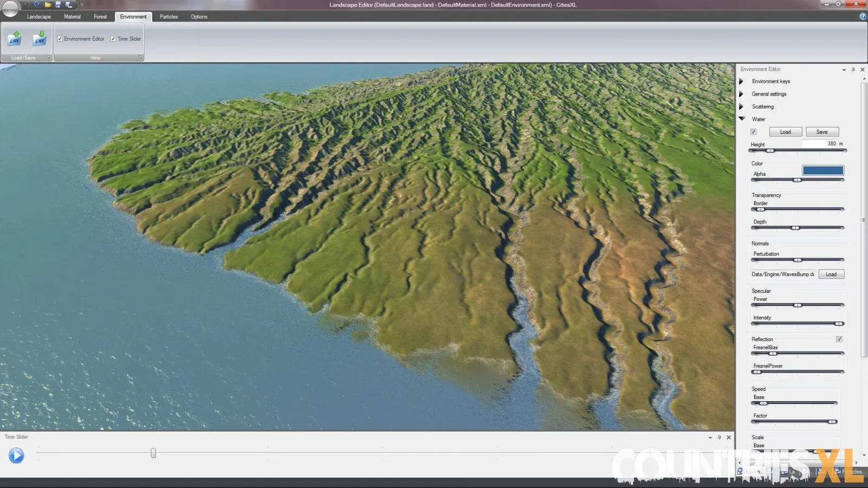Click the Save Environment ENV icon
Screen dimensions: 868x488
pyautogui.click(x=40, y=39)
